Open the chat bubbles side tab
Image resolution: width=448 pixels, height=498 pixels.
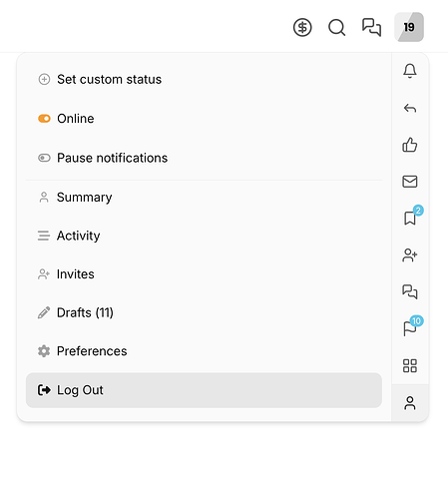[410, 292]
